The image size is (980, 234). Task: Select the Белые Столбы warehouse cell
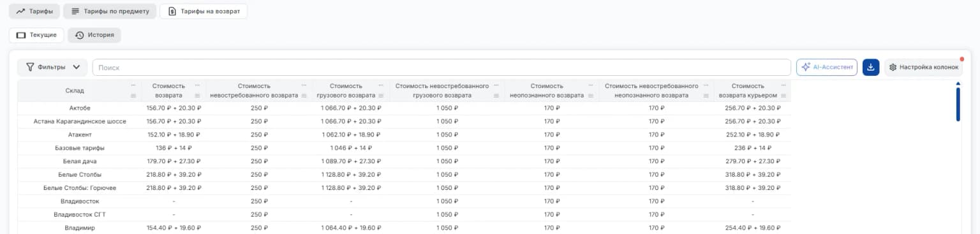[x=80, y=174]
